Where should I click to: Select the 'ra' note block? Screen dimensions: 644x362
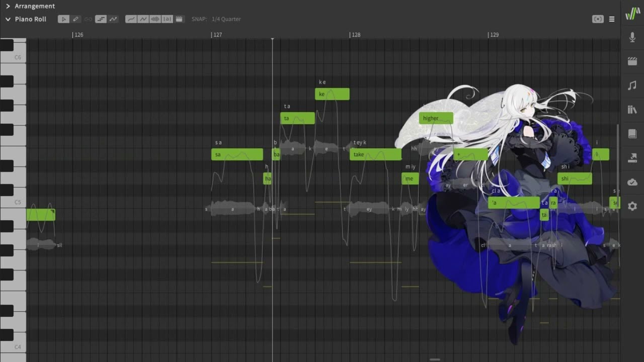coord(553,203)
